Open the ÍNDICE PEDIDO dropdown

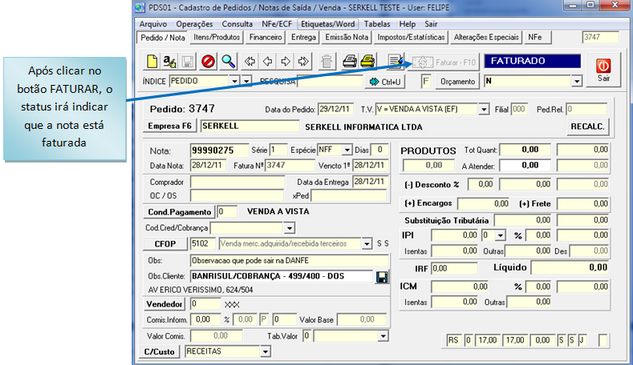click(x=235, y=81)
